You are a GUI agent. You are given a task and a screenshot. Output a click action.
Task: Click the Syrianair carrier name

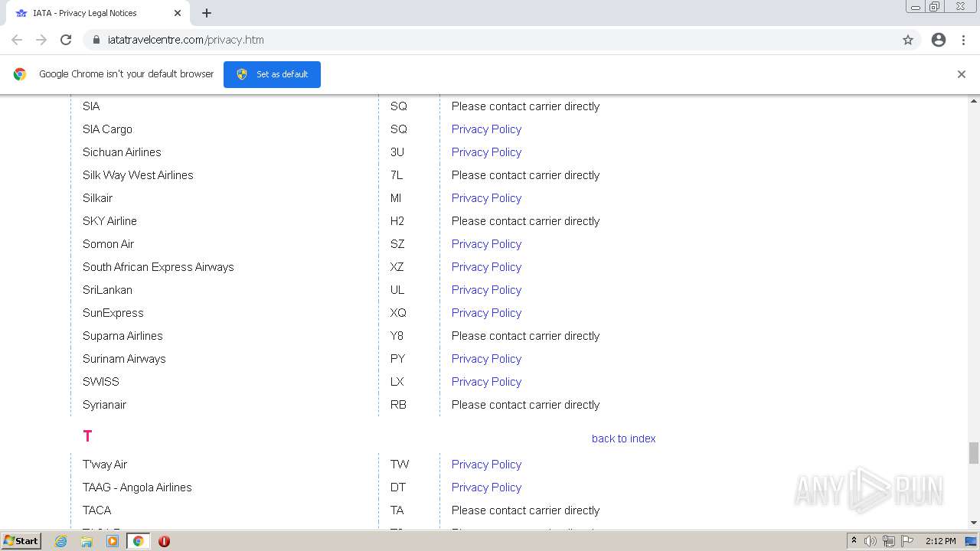click(x=104, y=405)
